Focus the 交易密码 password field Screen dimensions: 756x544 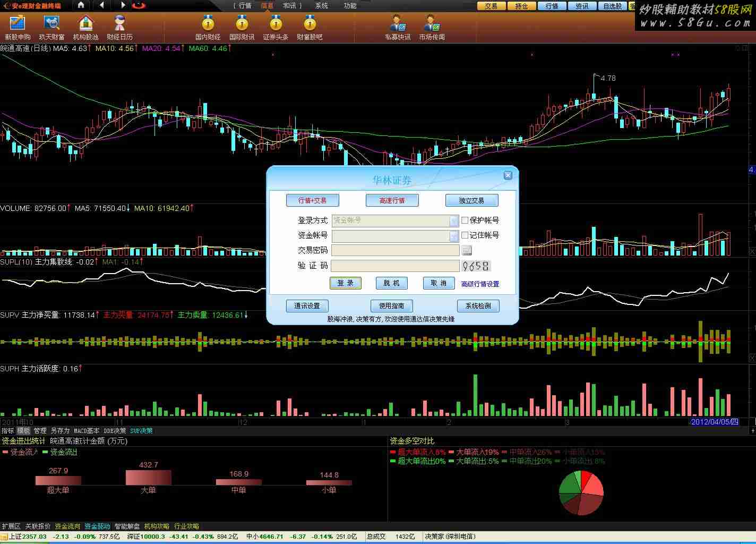point(396,250)
